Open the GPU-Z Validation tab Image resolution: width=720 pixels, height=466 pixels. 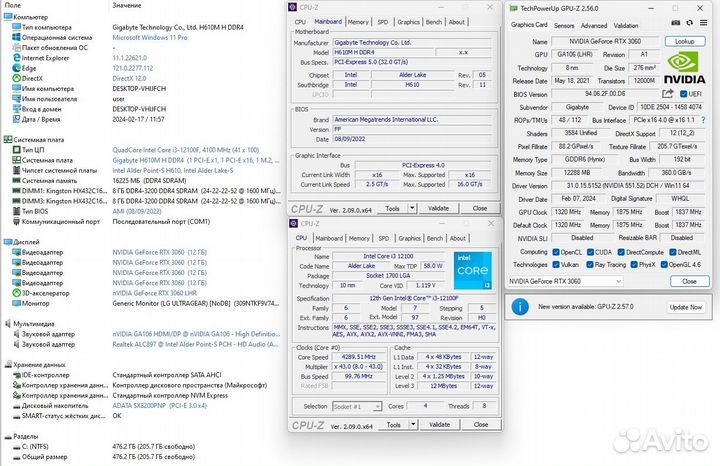pos(626,26)
